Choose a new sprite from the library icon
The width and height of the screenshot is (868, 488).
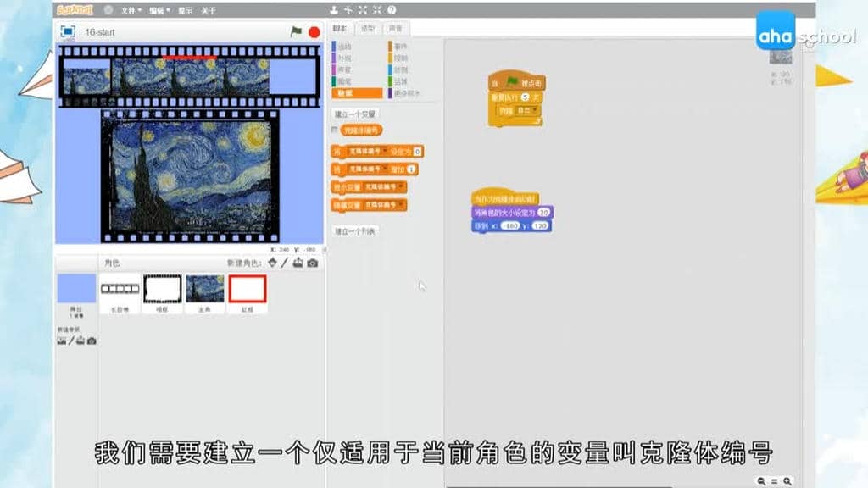coord(272,263)
